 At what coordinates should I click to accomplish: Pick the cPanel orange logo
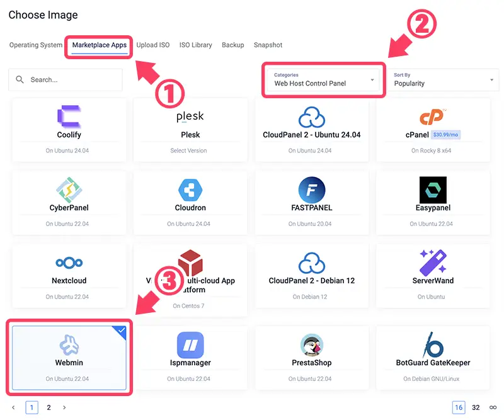pyautogui.click(x=433, y=116)
